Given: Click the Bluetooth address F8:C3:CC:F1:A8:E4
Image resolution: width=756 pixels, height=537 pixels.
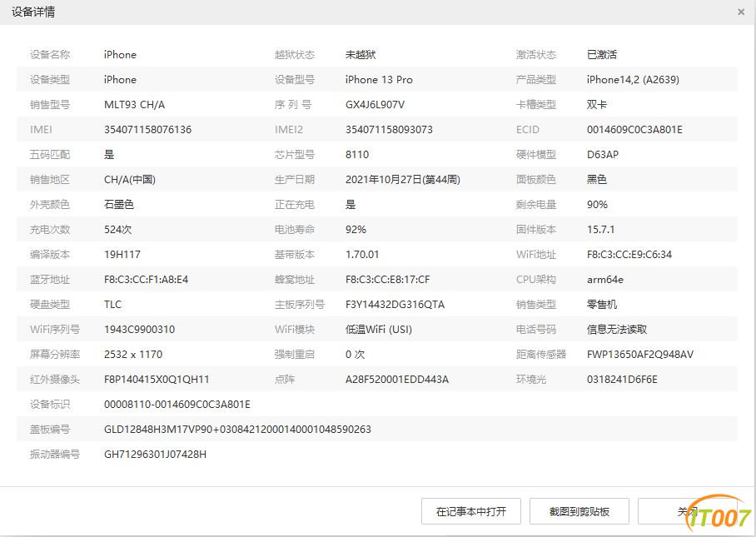Looking at the screenshot, I should click(x=146, y=280).
